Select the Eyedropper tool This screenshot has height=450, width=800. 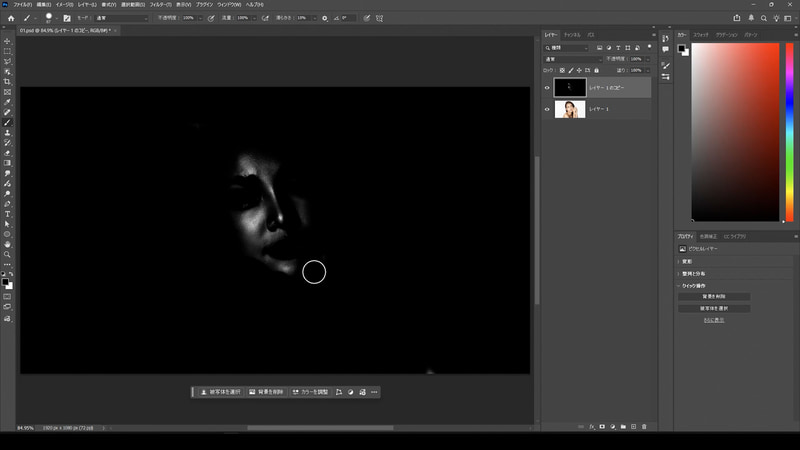coord(7,102)
